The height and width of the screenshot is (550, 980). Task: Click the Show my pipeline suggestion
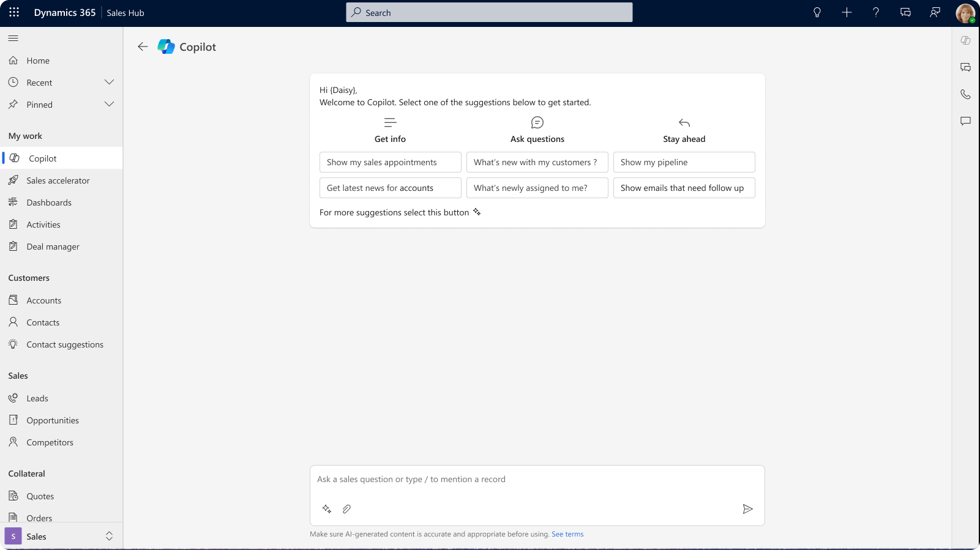(684, 162)
